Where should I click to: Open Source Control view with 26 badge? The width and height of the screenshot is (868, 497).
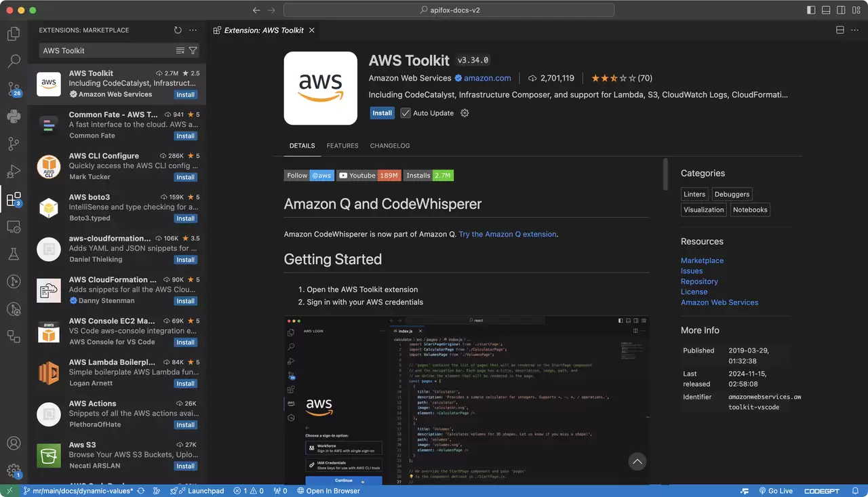pos(14,89)
